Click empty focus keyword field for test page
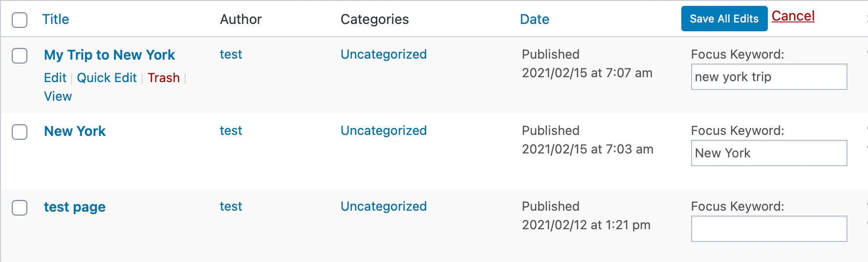 768,229
